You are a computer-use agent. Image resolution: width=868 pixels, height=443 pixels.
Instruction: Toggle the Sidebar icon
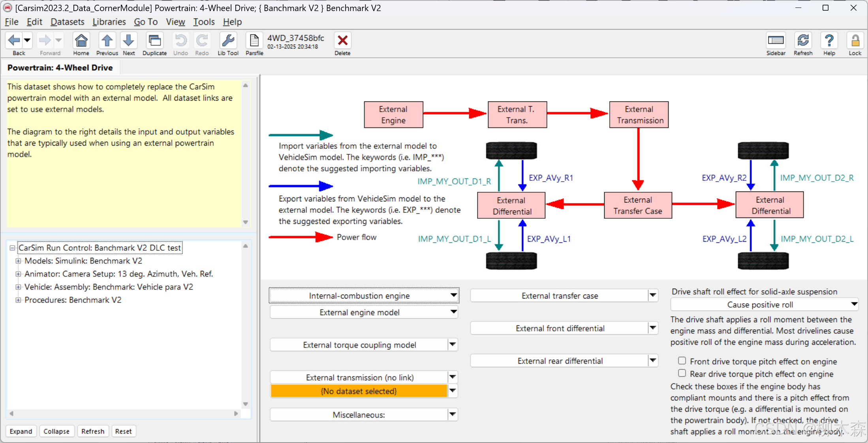coord(776,41)
